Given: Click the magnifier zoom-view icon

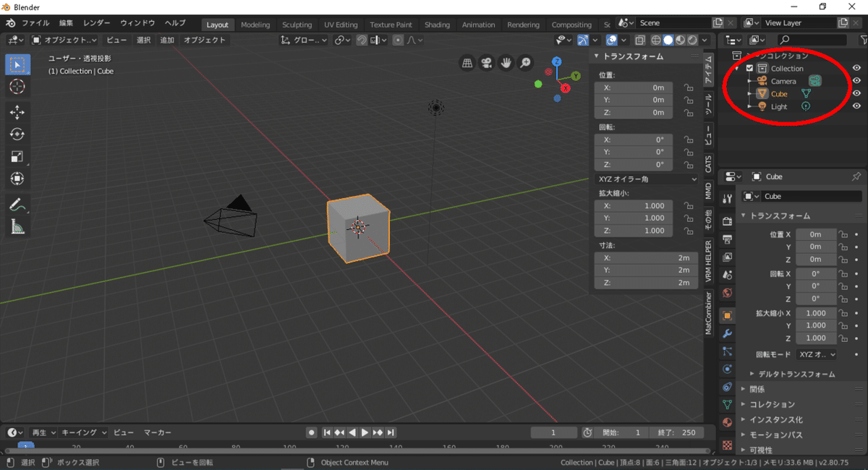Looking at the screenshot, I should point(525,63).
